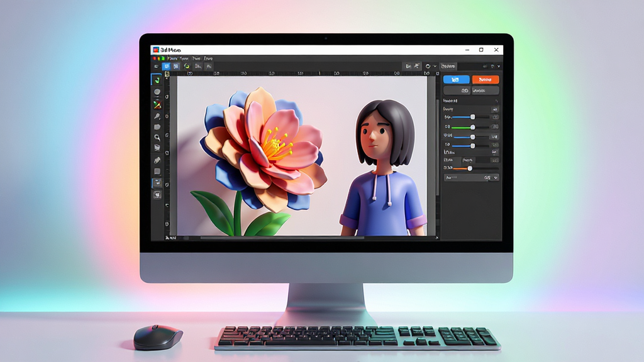Adjust the blue slider just above the orange slider

point(470,146)
